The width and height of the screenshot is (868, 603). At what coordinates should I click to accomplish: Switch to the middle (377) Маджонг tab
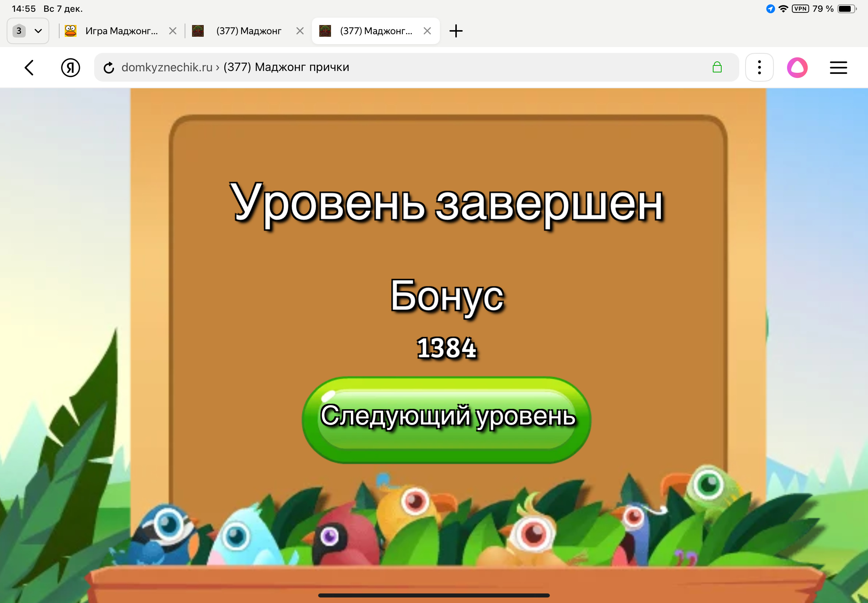coord(248,31)
